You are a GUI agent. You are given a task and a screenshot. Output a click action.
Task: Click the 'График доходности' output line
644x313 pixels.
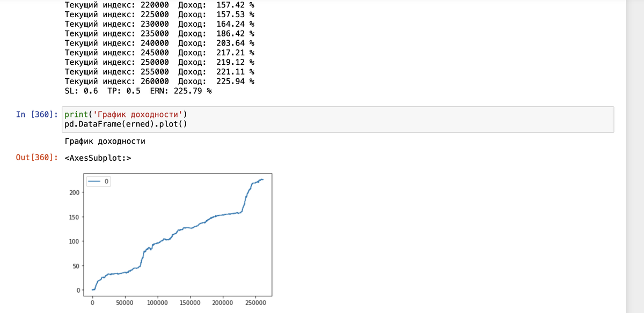coord(105,141)
